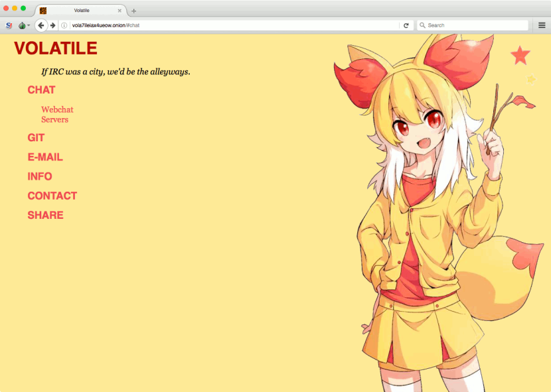Viewport: 551px width, 392px height.
Task: Click the NoScript icon in the toolbar
Action: [x=9, y=25]
